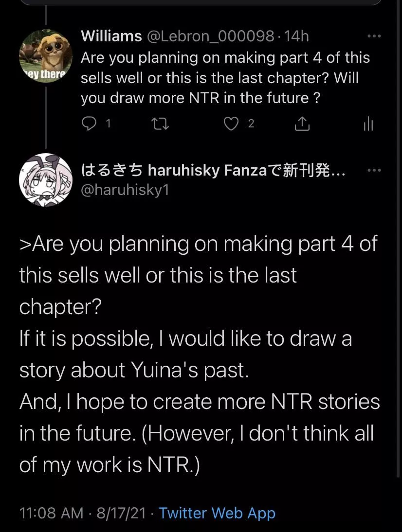This screenshot has height=532, width=402.
Task: Click the Twitter Web App link
Action: click(217, 513)
